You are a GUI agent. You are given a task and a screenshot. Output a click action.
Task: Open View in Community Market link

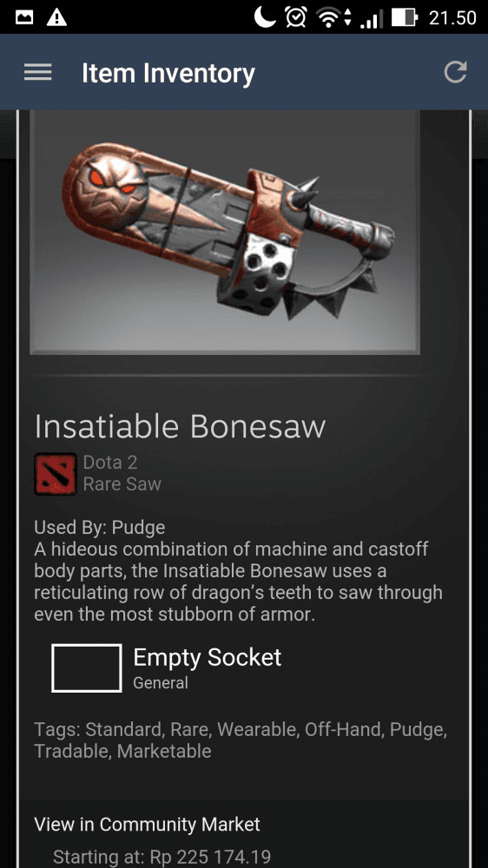(147, 825)
